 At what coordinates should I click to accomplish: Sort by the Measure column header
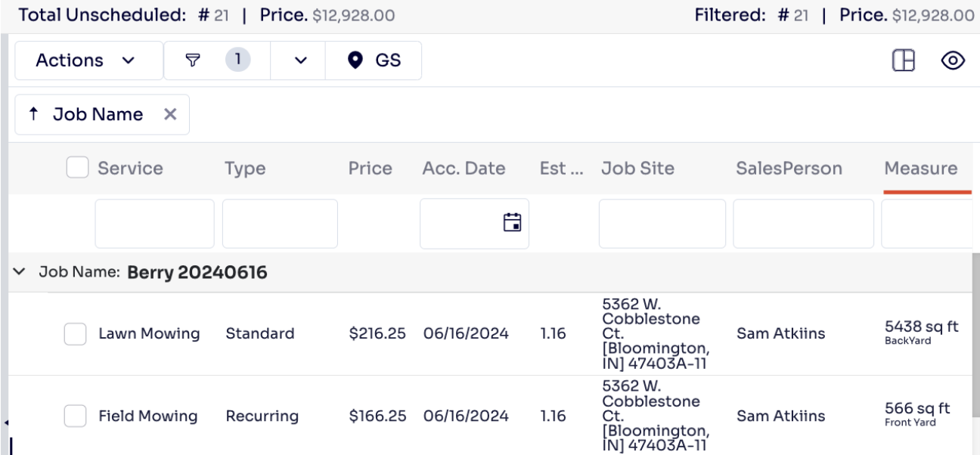pos(920,169)
